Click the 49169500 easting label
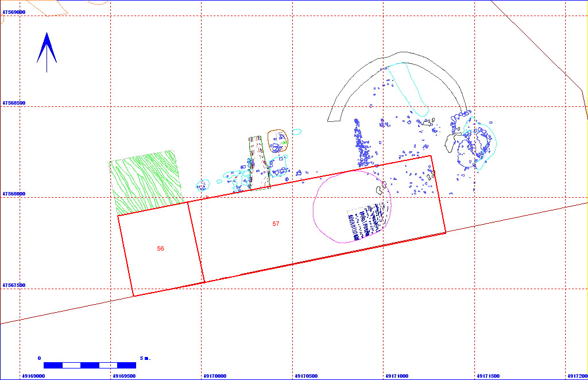Image resolution: width=588 pixels, height=380 pixels. [124, 376]
